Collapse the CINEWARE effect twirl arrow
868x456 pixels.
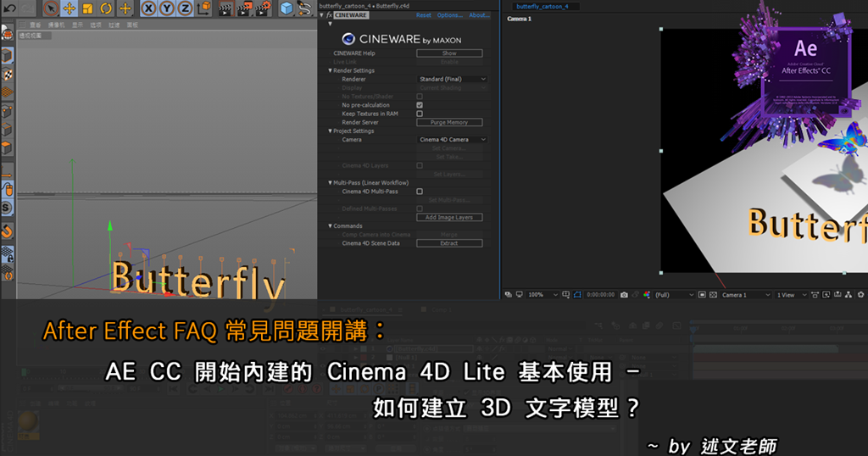[x=321, y=15]
